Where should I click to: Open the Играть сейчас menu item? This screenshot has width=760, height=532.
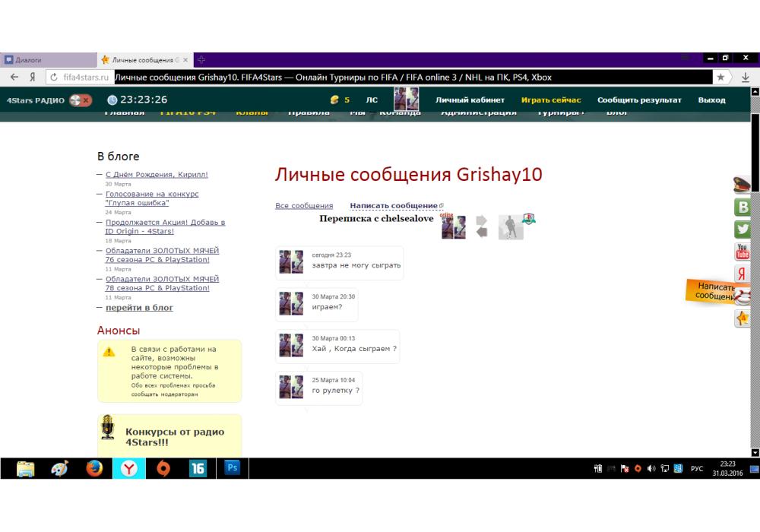tap(551, 100)
